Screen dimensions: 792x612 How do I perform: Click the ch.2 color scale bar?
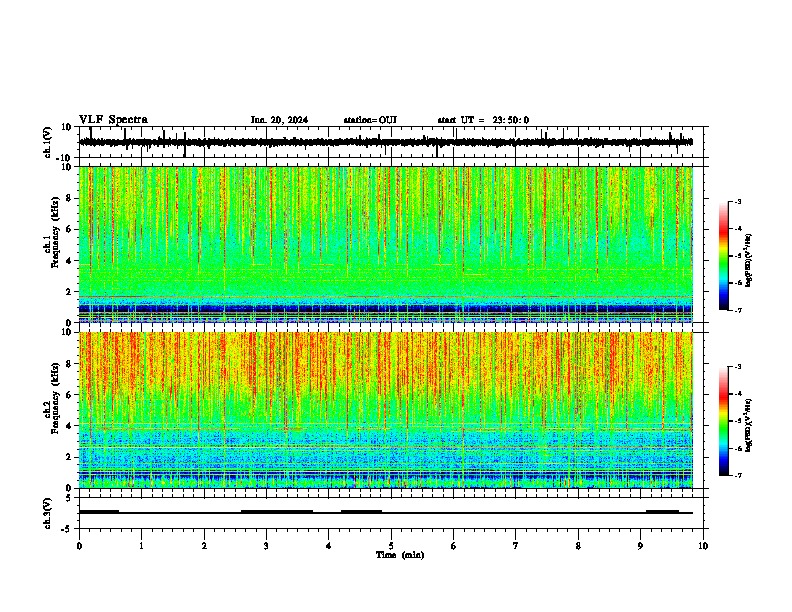coord(723,421)
